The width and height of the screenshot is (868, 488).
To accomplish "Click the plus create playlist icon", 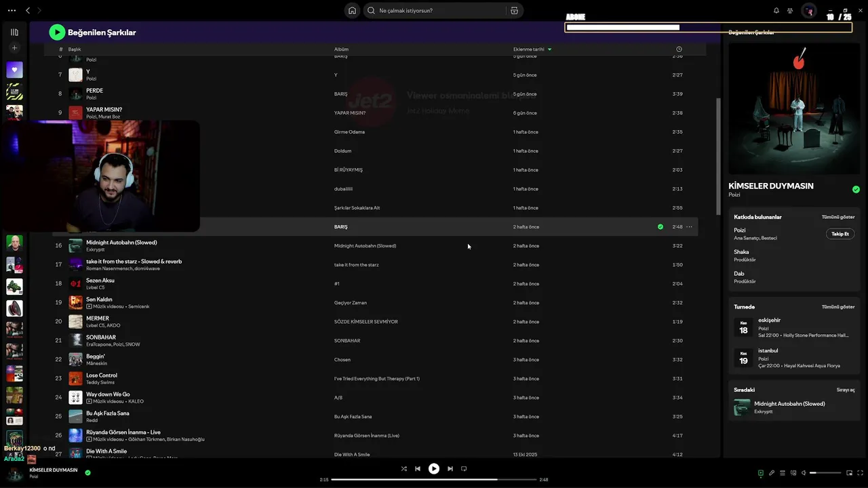I will (14, 48).
